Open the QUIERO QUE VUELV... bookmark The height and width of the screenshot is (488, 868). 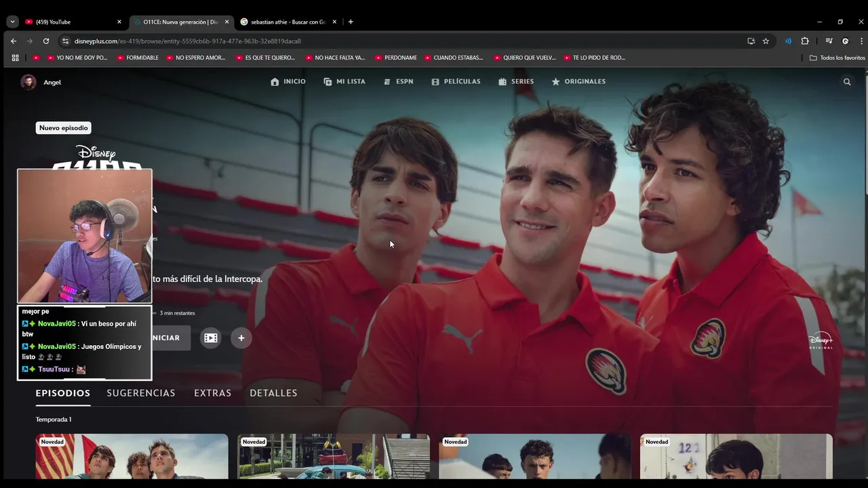point(525,58)
